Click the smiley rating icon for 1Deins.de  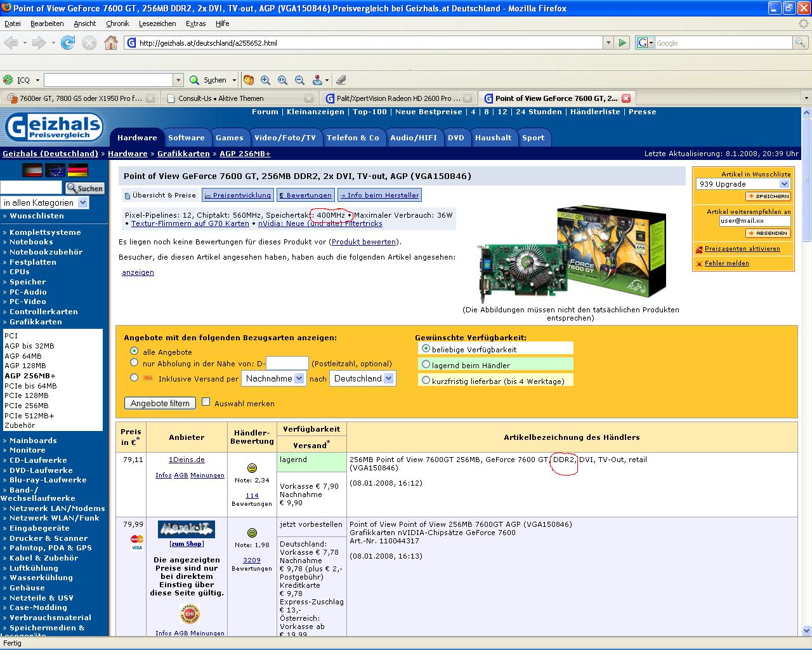click(x=252, y=468)
